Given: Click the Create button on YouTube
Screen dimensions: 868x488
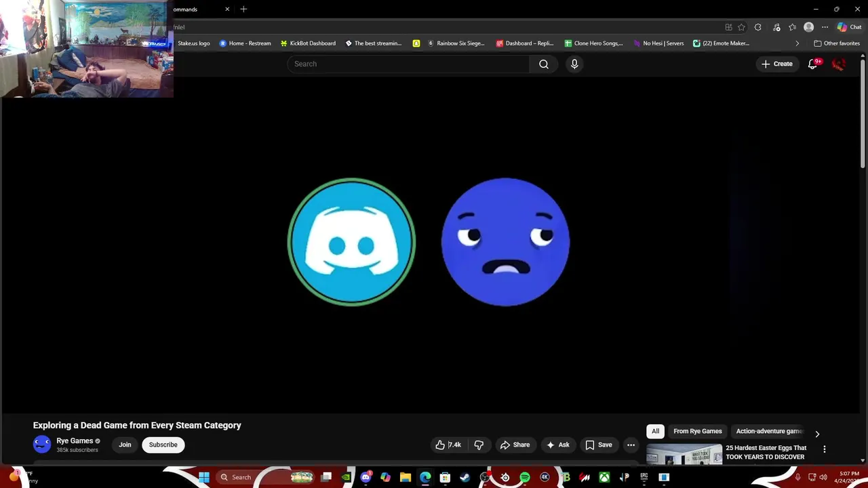Looking at the screenshot, I should 777,64.
